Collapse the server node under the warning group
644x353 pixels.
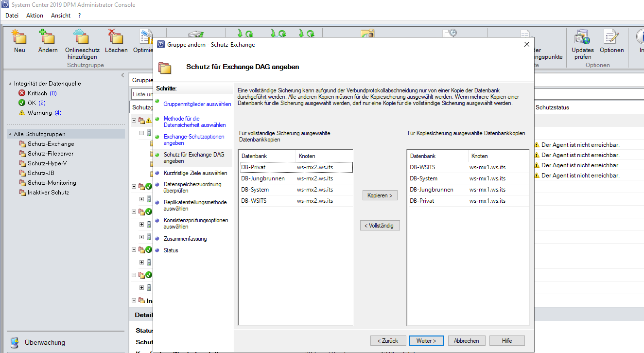(142, 132)
